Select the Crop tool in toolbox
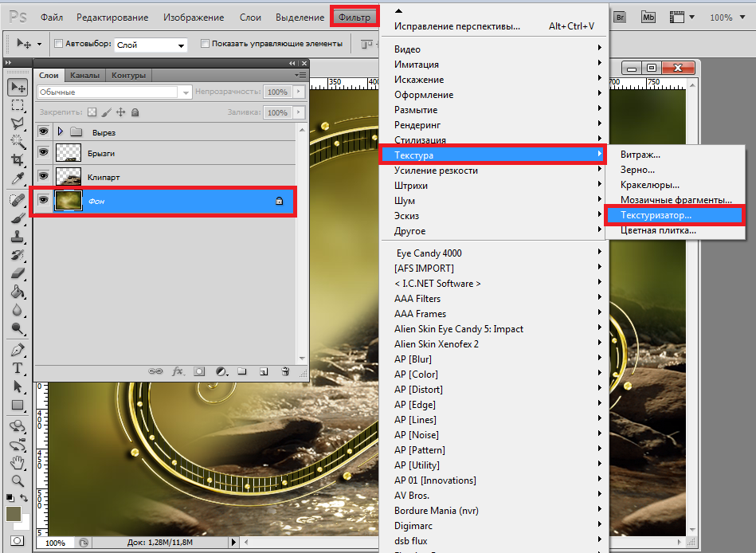 (x=17, y=160)
